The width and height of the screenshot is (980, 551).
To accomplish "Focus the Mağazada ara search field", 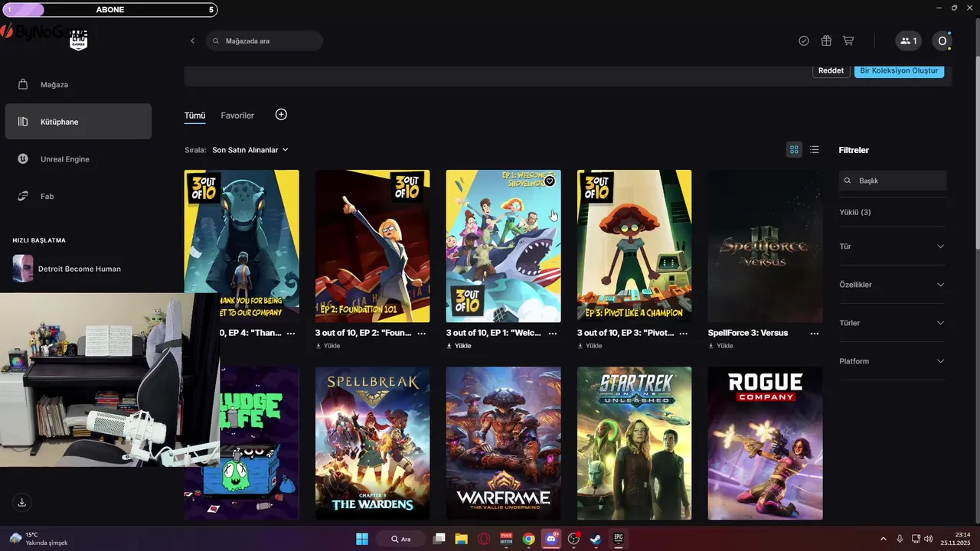I will (x=264, y=41).
